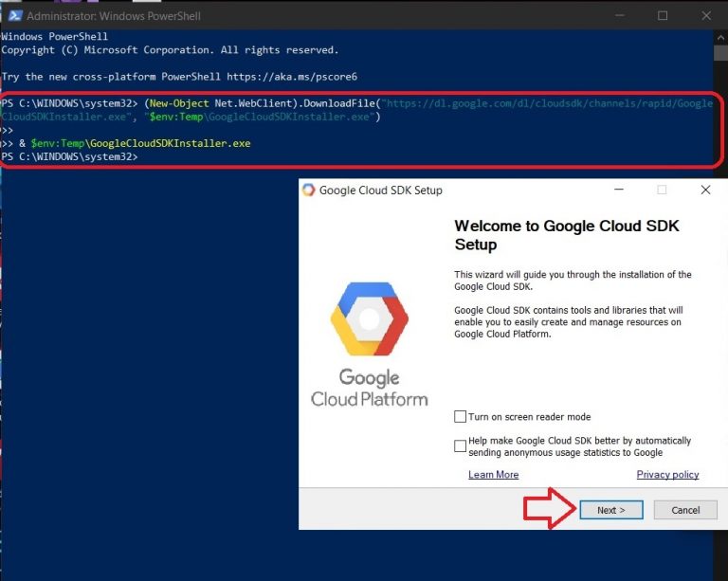The image size is (728, 581).
Task: Enable screen reader mode checkbox
Action: 460,416
